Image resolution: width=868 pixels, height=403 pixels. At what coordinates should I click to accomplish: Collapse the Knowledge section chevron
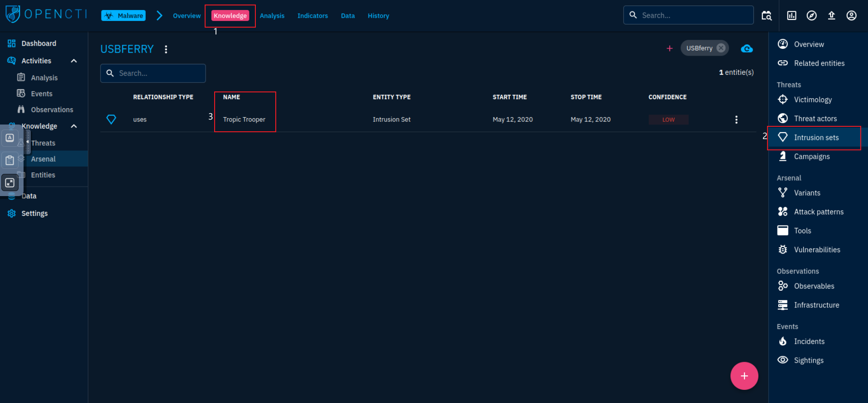[x=74, y=126]
